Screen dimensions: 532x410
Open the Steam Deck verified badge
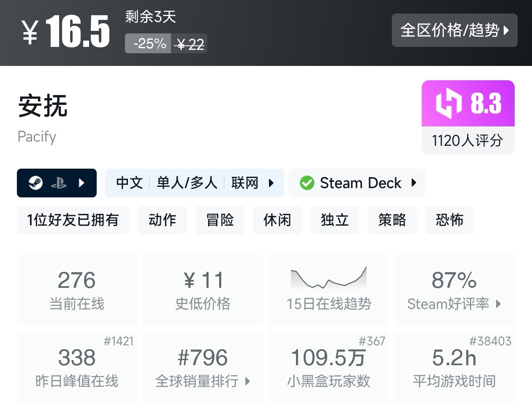click(x=356, y=183)
